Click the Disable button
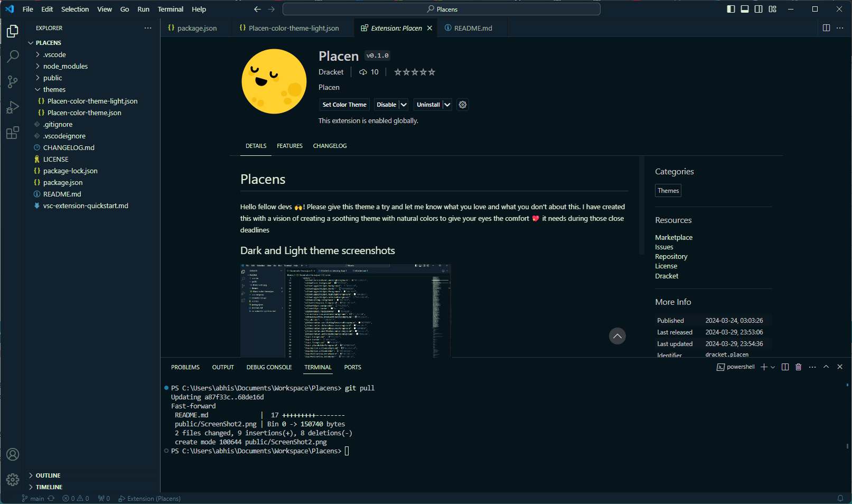This screenshot has height=504, width=852. (387, 105)
